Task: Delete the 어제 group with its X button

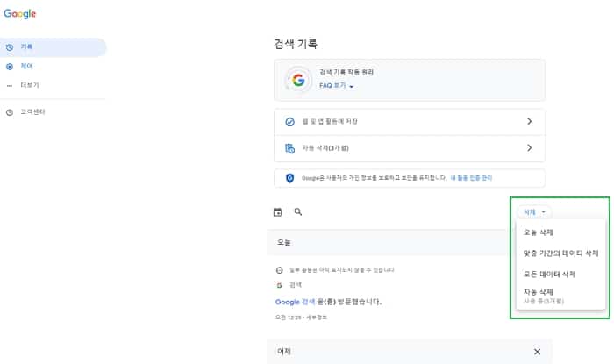Action: coord(537,352)
